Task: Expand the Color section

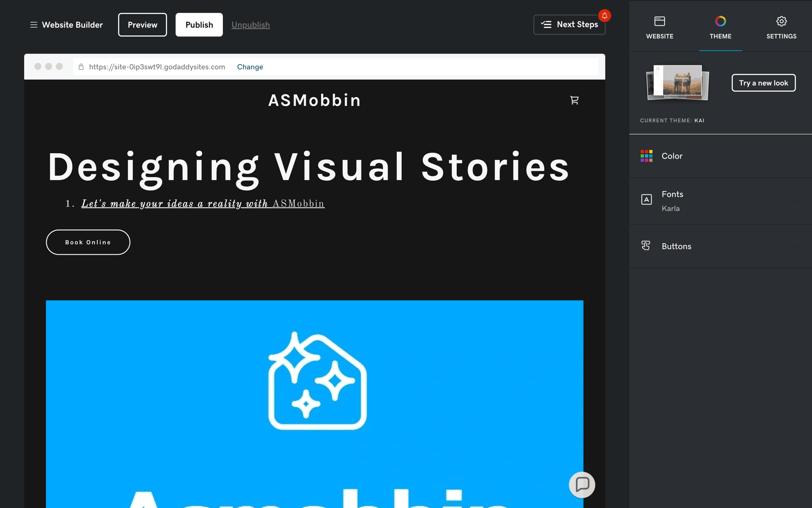Action: [x=721, y=156]
